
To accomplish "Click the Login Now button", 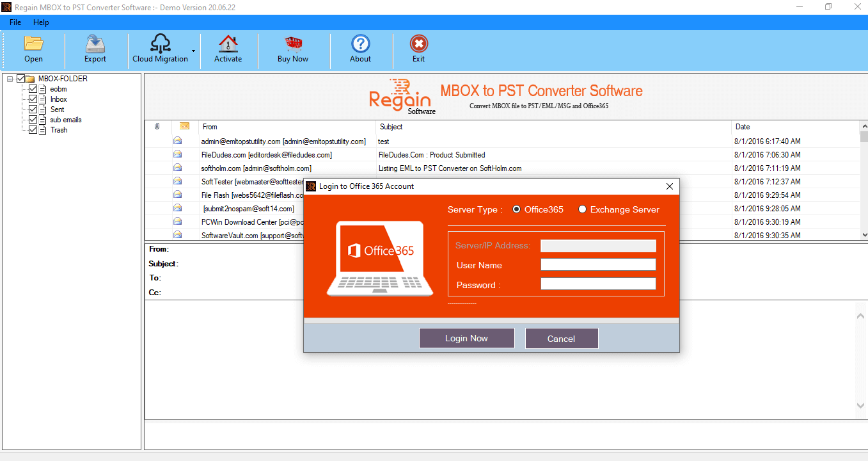I will 467,338.
